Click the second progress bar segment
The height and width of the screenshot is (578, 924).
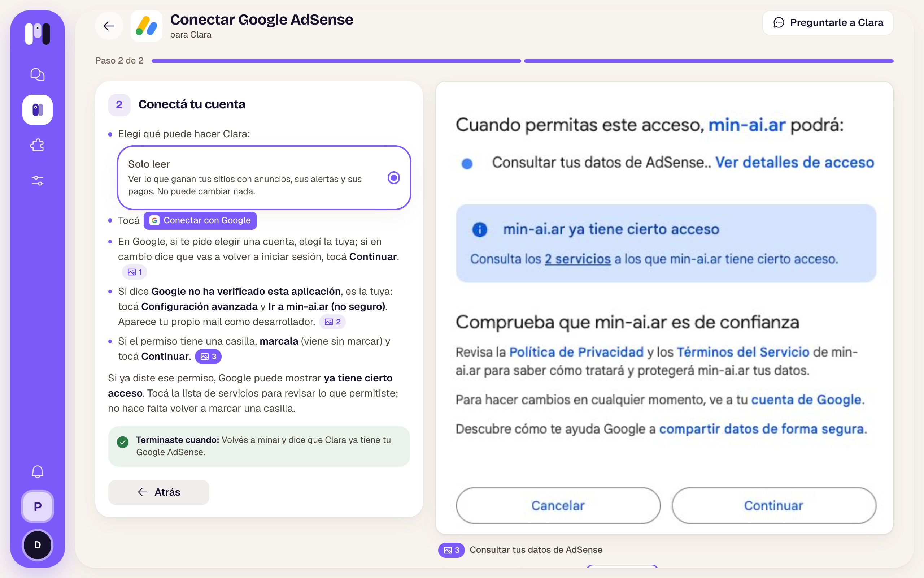[x=709, y=61]
